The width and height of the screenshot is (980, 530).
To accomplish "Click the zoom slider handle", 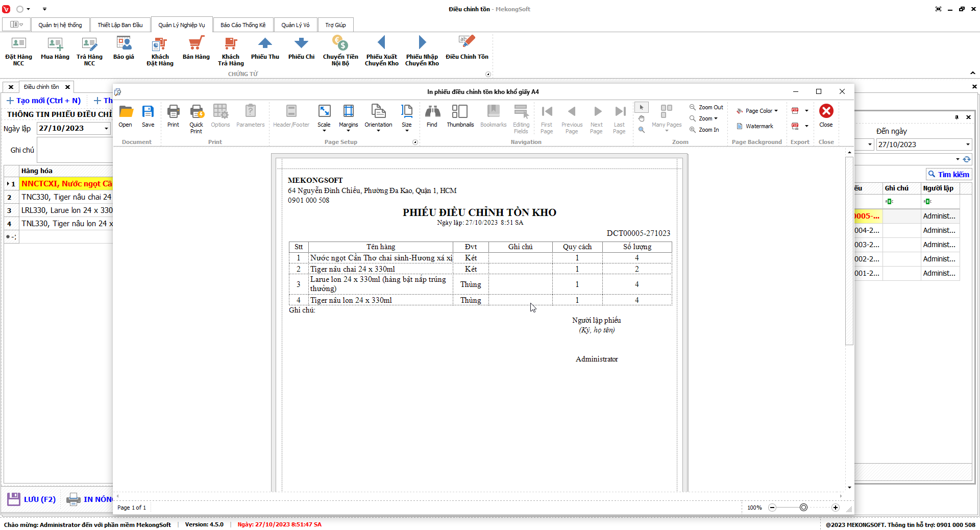I will 803,508.
